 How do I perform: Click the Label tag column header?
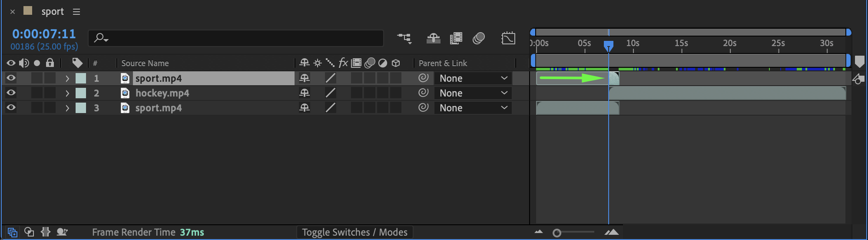coord(77,63)
